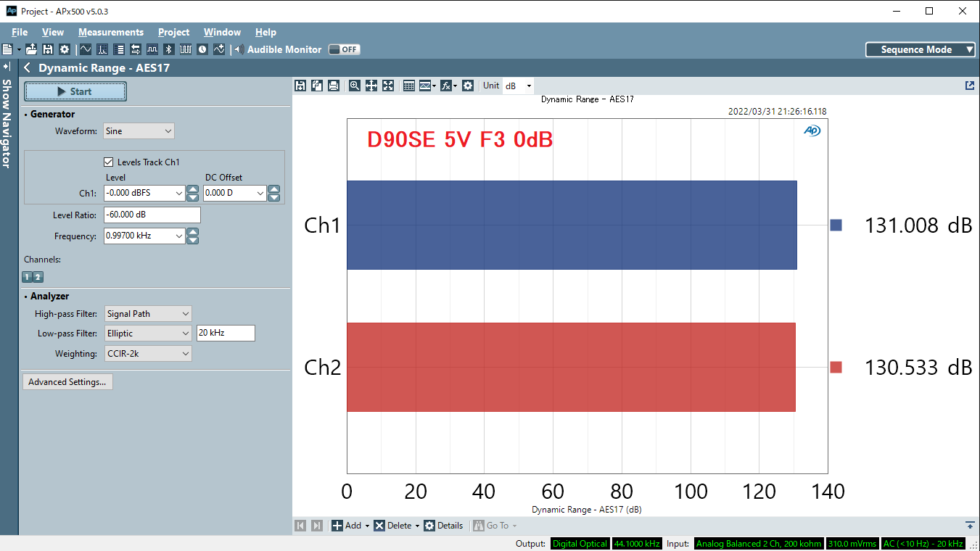Open the Measurements menu
This screenshot has width=980, height=551.
click(x=111, y=32)
